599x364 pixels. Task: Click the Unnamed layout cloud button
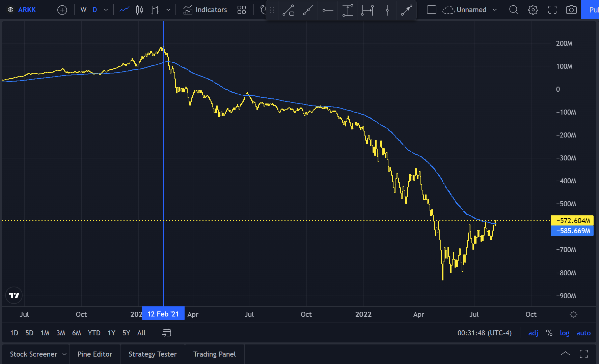[464, 10]
